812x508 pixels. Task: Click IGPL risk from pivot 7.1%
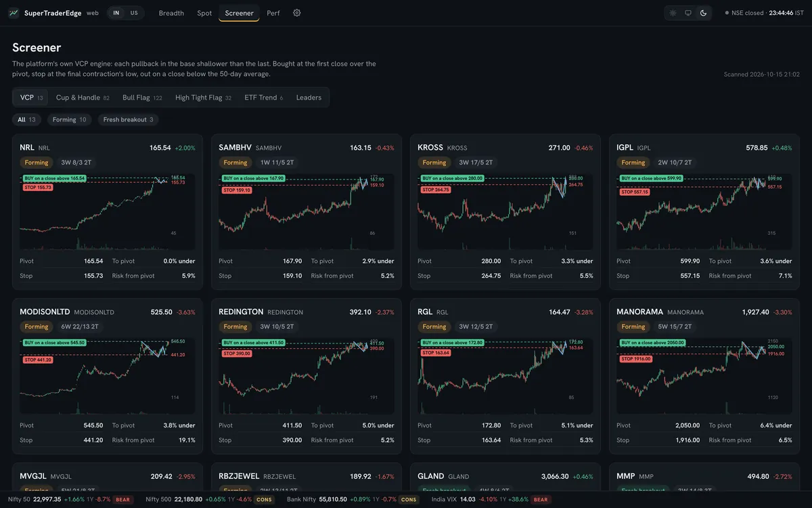click(784, 276)
